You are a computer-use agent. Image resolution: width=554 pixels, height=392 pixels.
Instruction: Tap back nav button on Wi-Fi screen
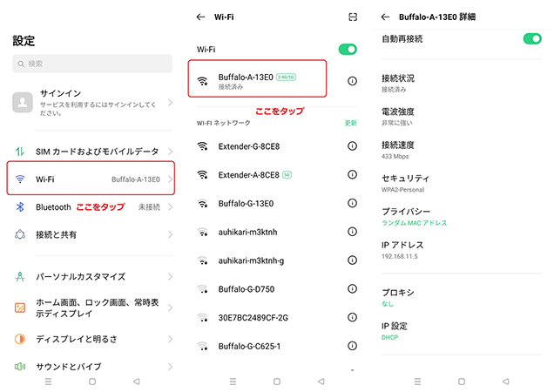(321, 382)
